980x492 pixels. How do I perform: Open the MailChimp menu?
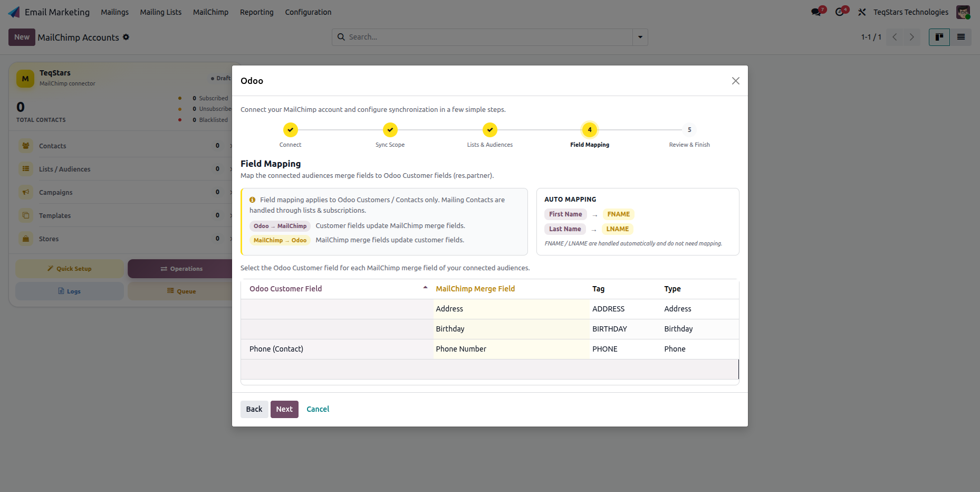pyautogui.click(x=210, y=12)
